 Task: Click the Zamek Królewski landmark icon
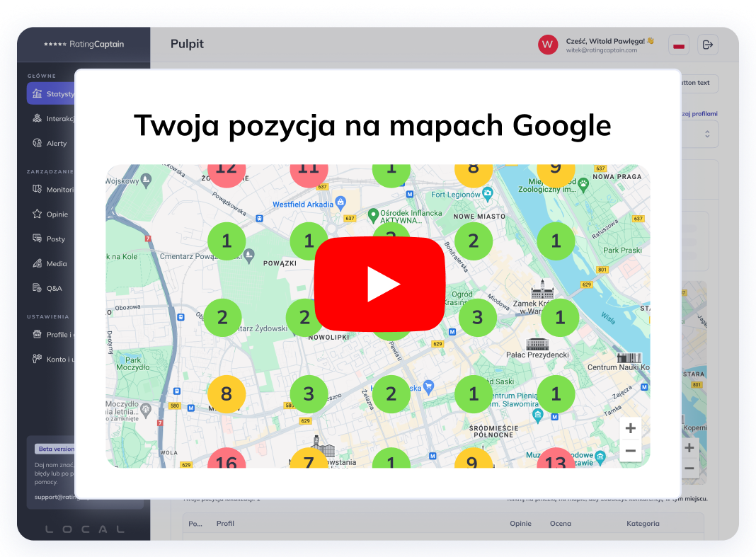[x=542, y=289]
